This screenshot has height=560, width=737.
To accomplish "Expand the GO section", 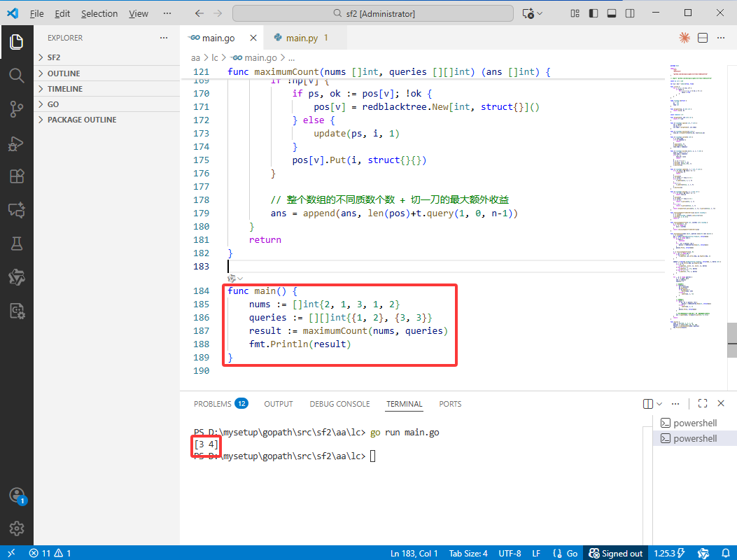I will (106, 104).
